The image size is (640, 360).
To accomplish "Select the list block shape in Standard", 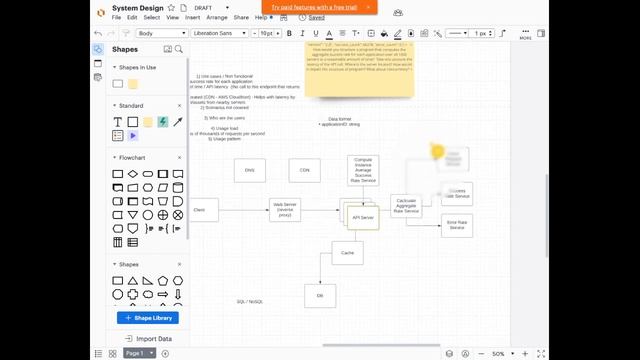I will (x=118, y=136).
